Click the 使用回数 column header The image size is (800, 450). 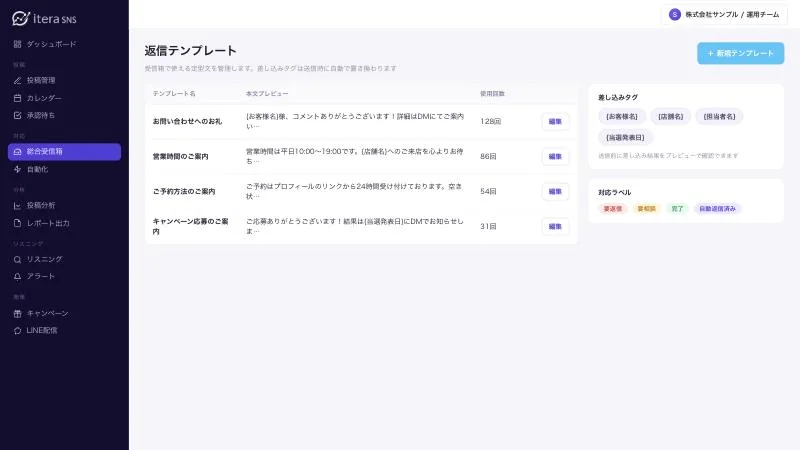click(x=492, y=94)
